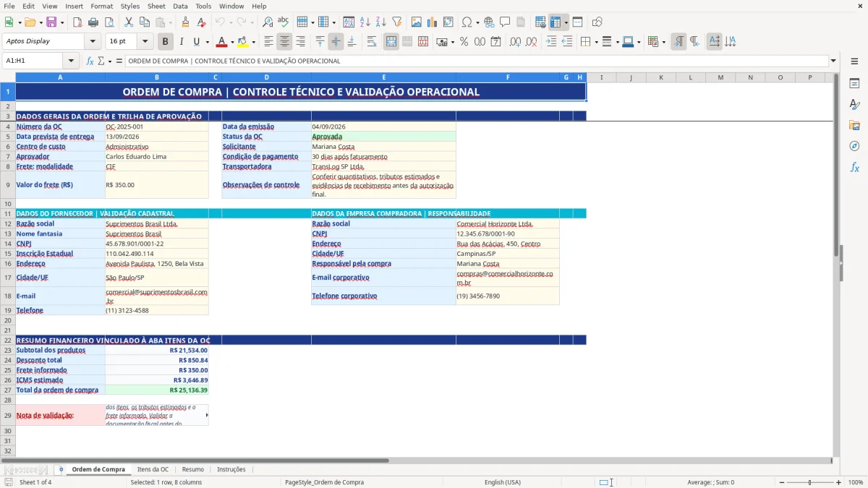
Task: Click the Copy icon
Action: click(145, 22)
